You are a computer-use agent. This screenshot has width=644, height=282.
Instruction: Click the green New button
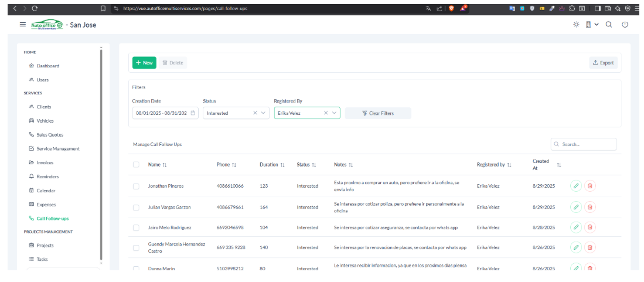tap(144, 63)
